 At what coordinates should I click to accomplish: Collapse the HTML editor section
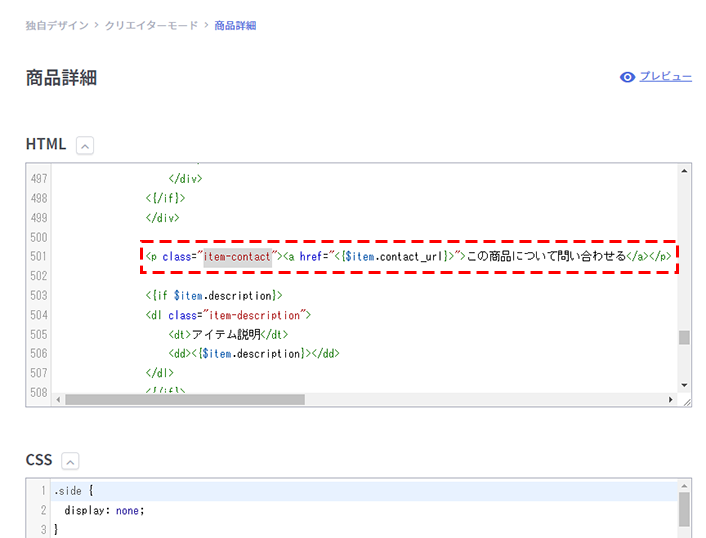[x=85, y=145]
